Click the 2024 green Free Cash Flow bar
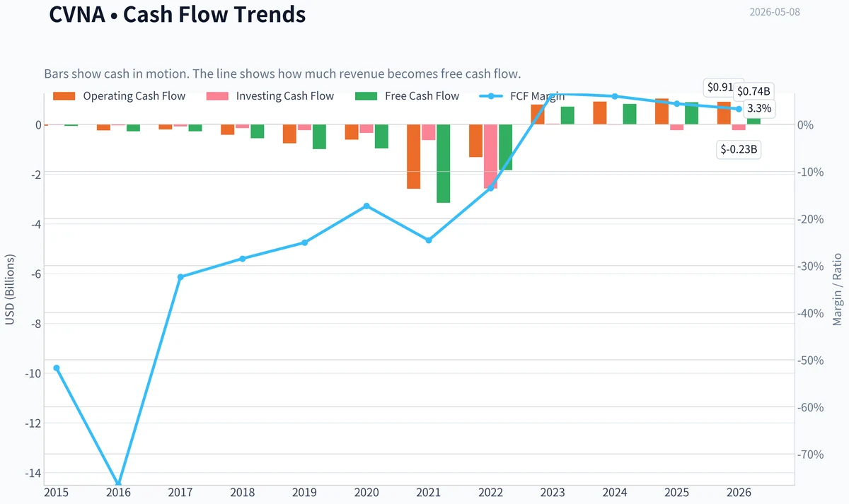The width and height of the screenshot is (849, 504). [630, 115]
